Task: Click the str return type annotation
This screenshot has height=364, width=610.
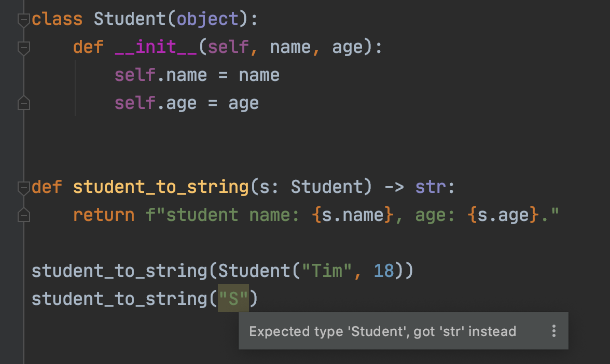Action: pos(432,187)
